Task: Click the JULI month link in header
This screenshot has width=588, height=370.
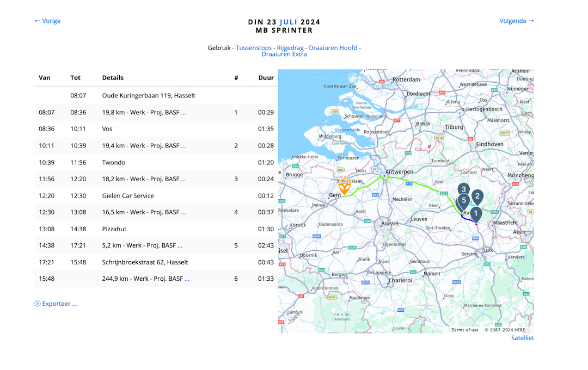Action: (x=288, y=22)
